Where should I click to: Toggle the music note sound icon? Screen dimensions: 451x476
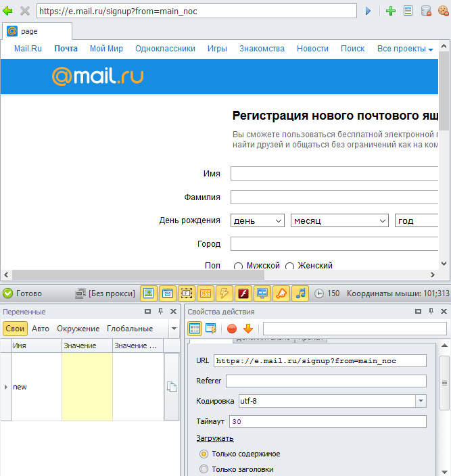click(x=300, y=293)
